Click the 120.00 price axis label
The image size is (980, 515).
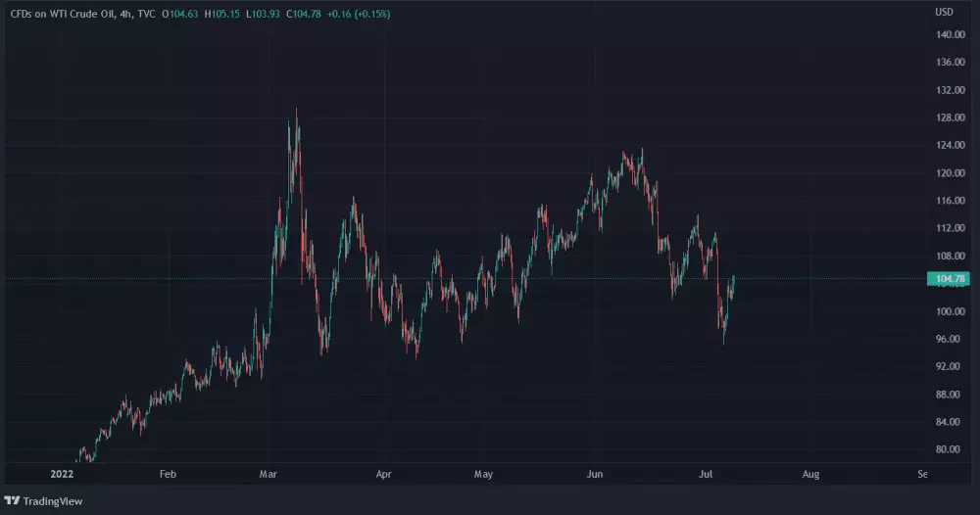click(951, 173)
